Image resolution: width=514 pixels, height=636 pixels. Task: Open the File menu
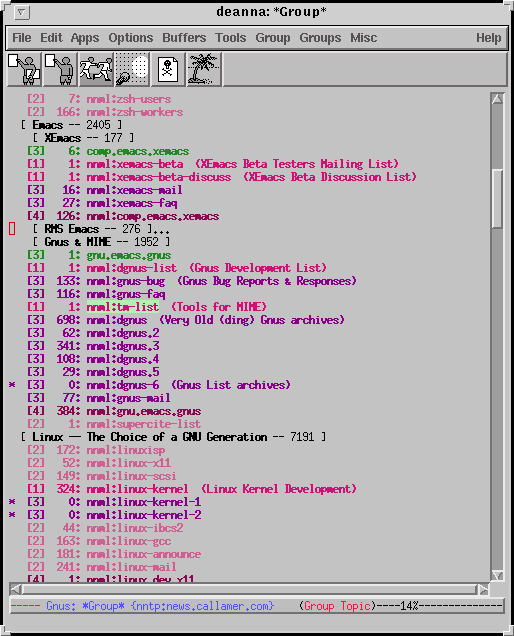tap(22, 38)
